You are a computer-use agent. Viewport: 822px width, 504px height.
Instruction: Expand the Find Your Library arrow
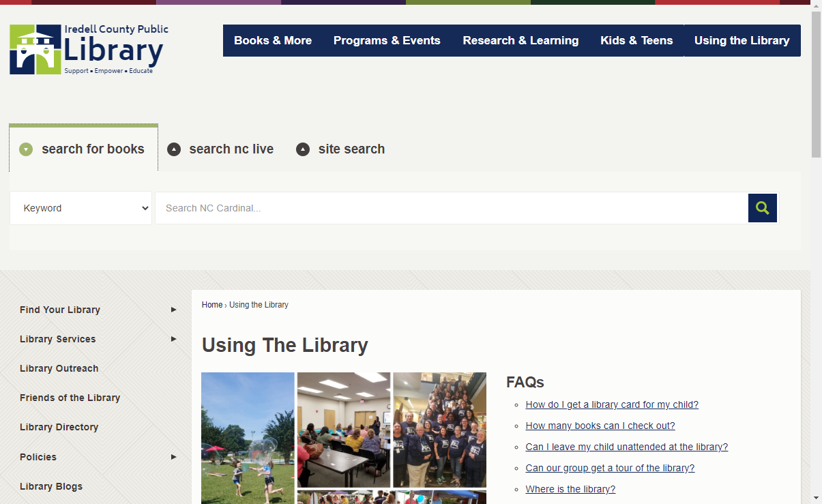tap(174, 310)
